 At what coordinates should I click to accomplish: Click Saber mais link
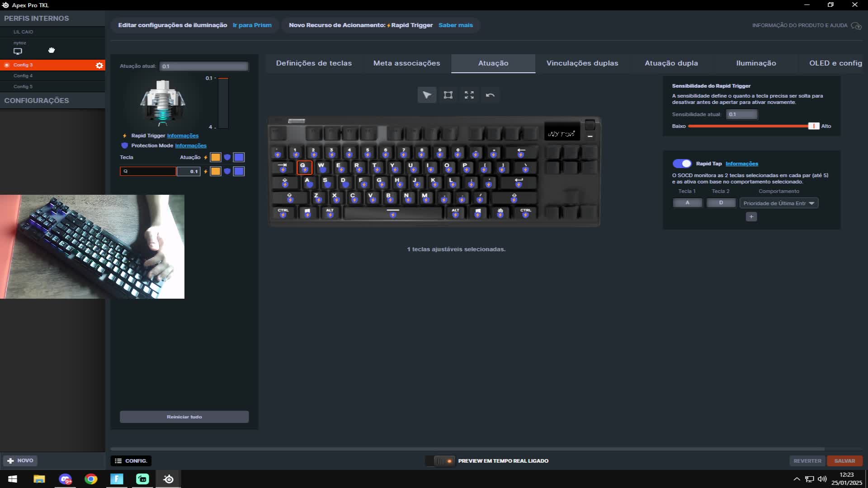pos(456,25)
